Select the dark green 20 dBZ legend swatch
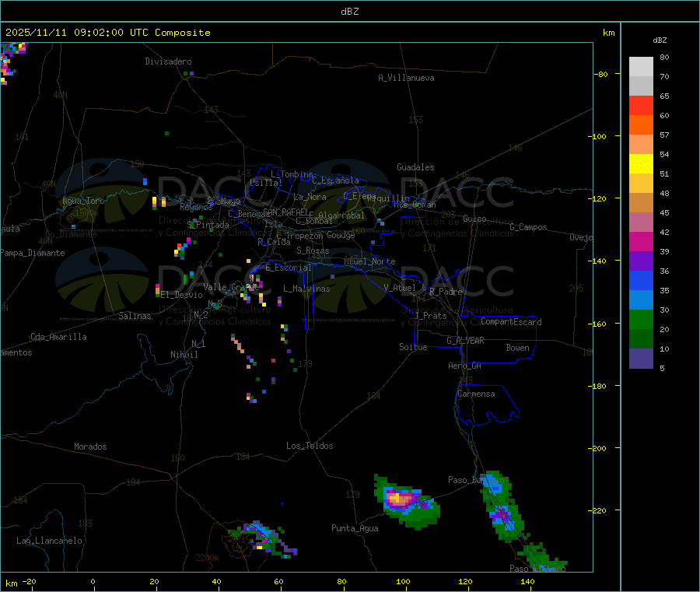Viewport: 700px width, 592px height. (641, 339)
